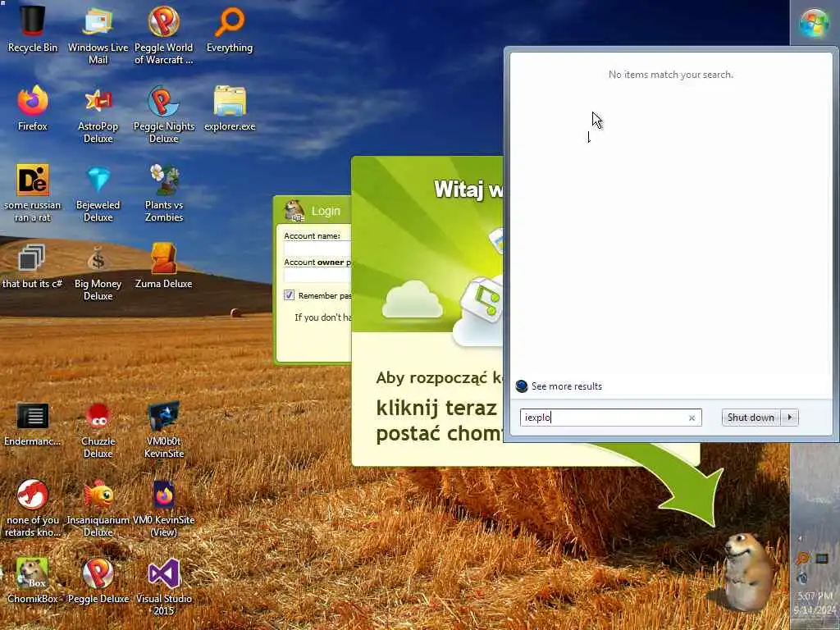Select the Endermanc... desktop icon
The image size is (840, 630).
click(32, 423)
